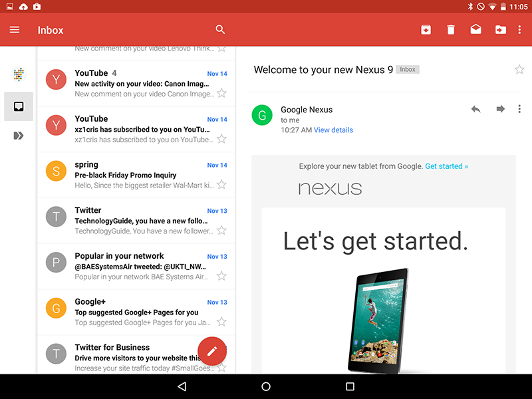Open the navigation drawer
The width and height of the screenshot is (532, 399).
click(15, 29)
